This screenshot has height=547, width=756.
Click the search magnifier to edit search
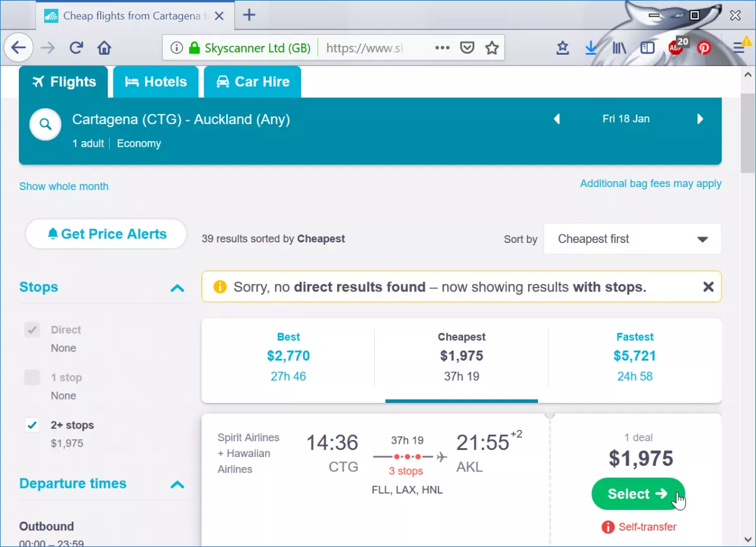coord(45,125)
